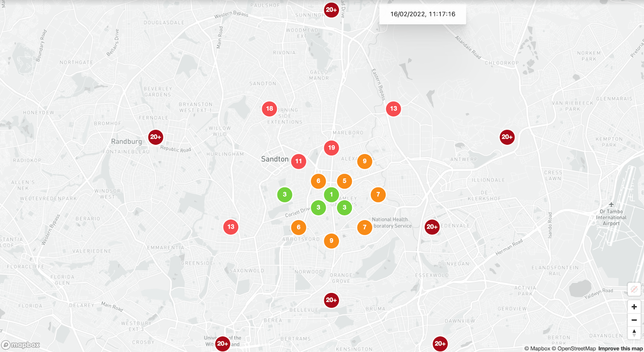Click the 13 marker above Emmarentia
This screenshot has width=644, height=352.
click(x=231, y=227)
